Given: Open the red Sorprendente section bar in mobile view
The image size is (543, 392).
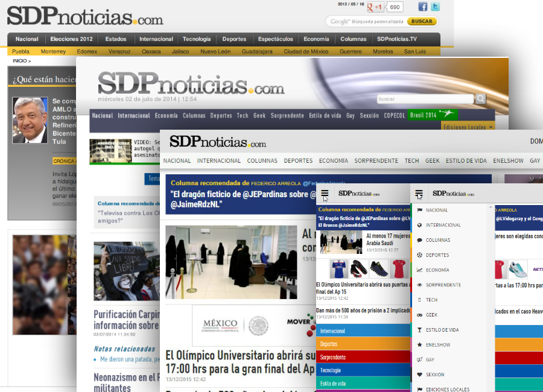Looking at the screenshot, I should 363,357.
